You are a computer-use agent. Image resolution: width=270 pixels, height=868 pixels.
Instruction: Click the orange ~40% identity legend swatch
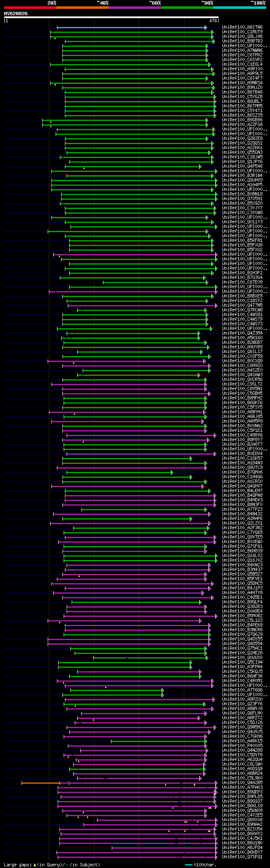[x=82, y=8]
